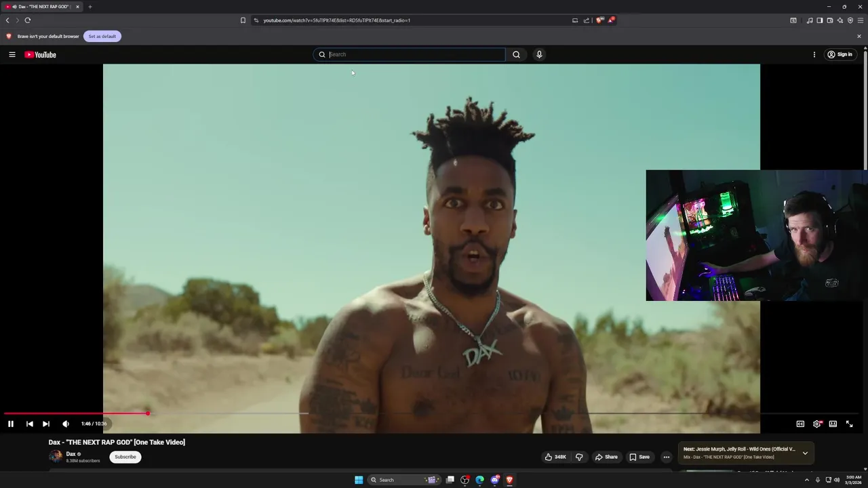Skip to previous video in playlist

pos(29,424)
